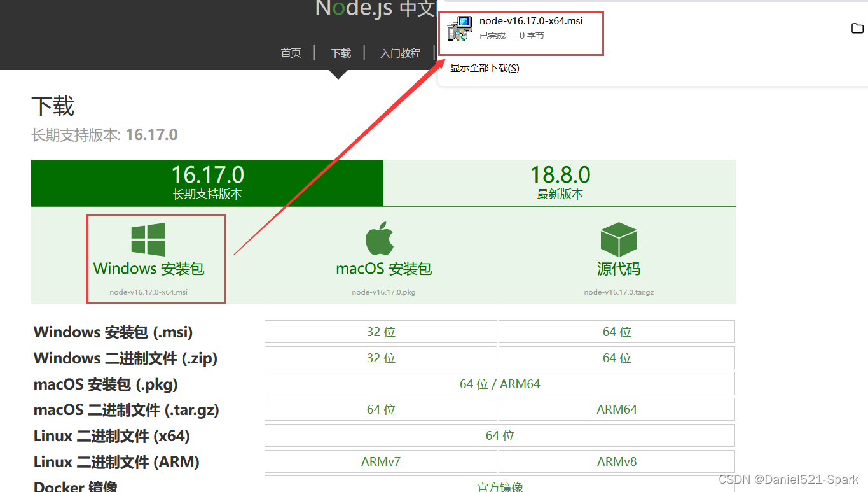Viewport: 868px width, 492px height.
Task: Open the 入门教程 navigation item
Action: [x=401, y=53]
